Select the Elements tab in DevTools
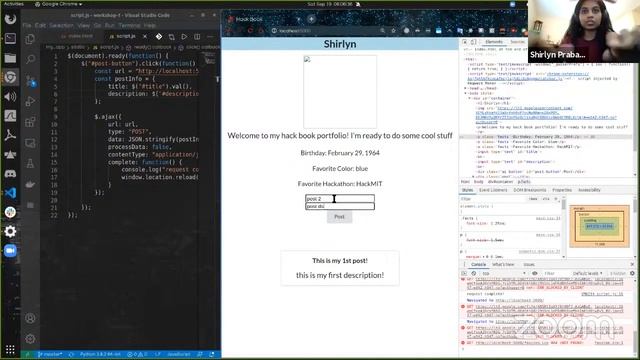640x360 pixels. [494, 42]
